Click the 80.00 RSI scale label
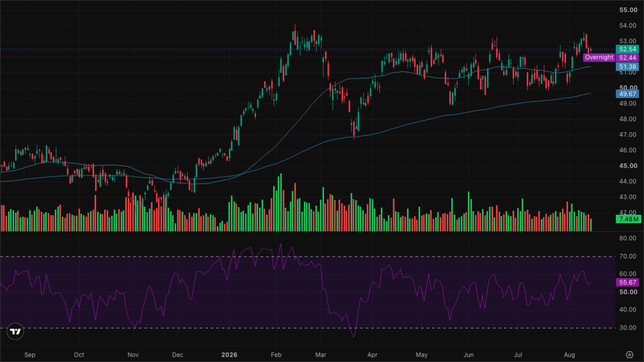Viewport: 644px width, 362px height. 628,238
